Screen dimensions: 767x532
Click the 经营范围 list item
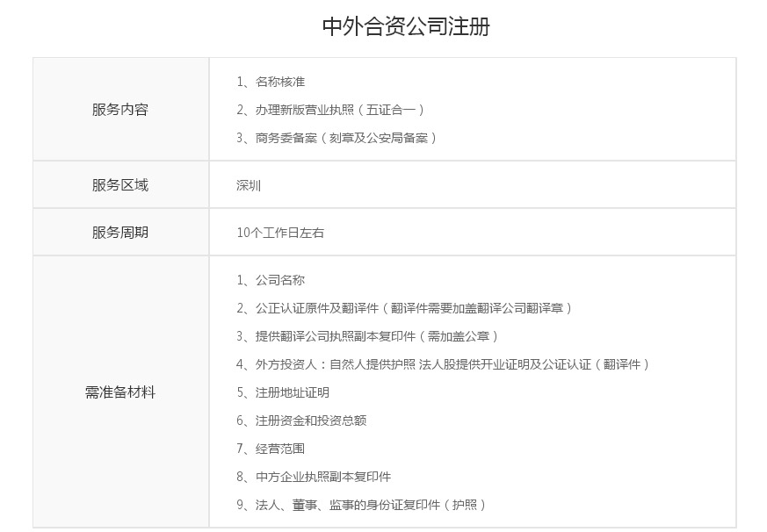click(279, 449)
